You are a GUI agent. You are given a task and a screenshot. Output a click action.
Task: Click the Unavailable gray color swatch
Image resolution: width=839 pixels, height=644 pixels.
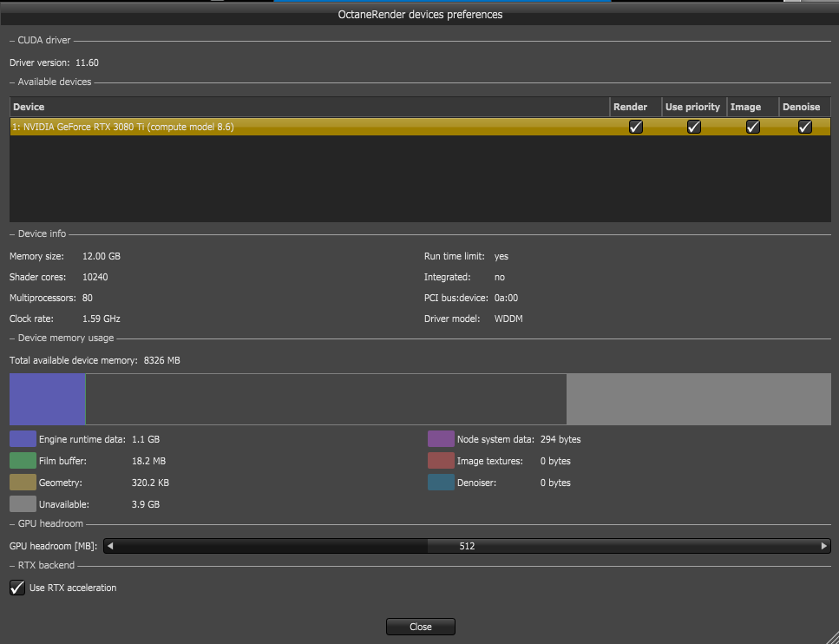coord(23,504)
